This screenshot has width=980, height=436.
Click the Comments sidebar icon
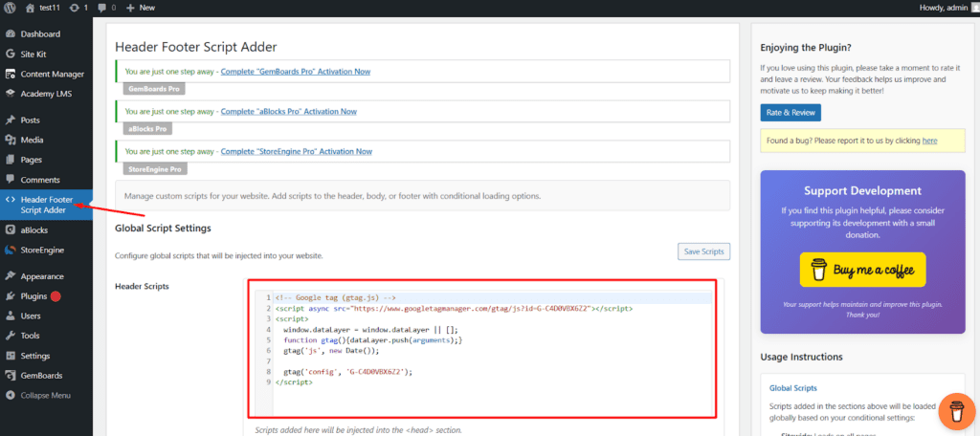(10, 179)
